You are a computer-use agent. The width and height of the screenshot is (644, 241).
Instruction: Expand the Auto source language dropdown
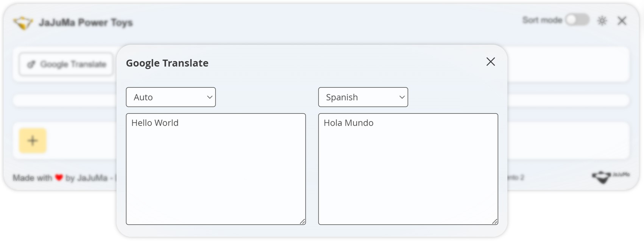(x=171, y=97)
